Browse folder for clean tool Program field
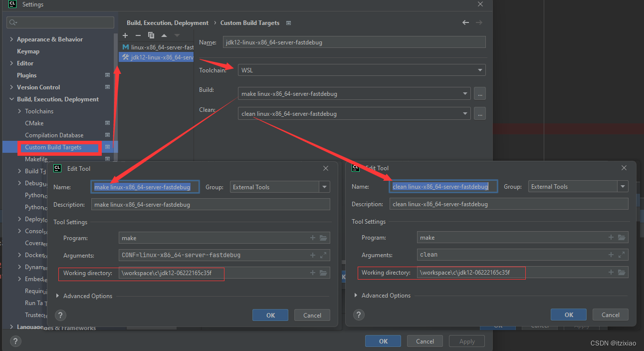 coord(622,238)
